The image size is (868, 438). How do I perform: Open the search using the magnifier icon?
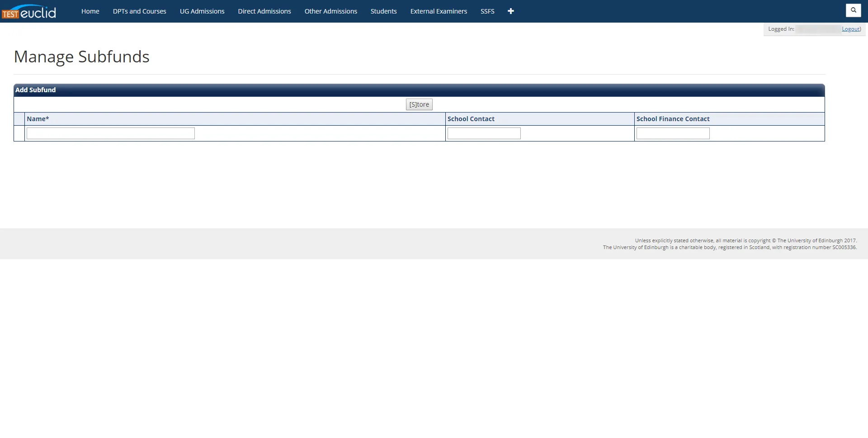click(x=853, y=10)
